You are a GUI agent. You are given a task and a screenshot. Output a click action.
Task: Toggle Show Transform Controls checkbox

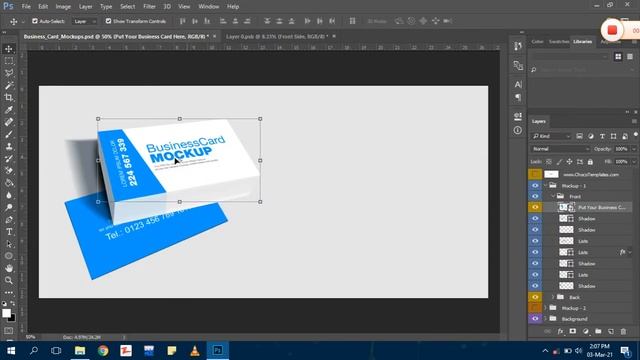click(x=108, y=21)
